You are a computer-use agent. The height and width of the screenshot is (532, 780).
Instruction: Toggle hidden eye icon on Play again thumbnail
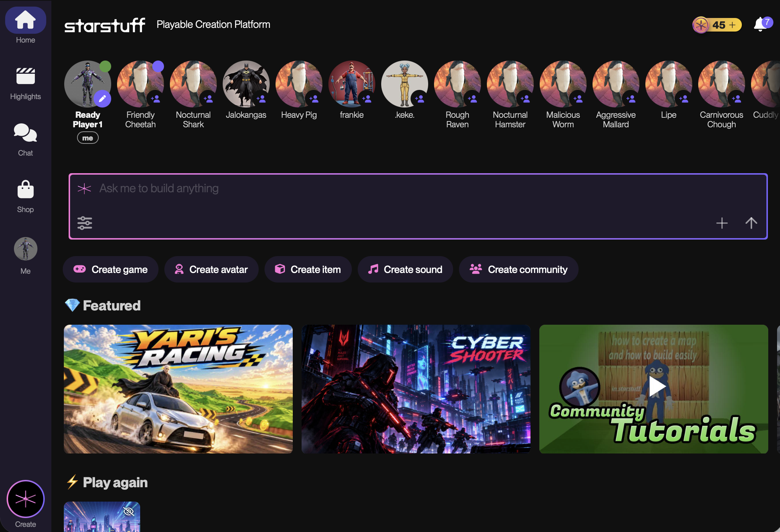tap(129, 511)
